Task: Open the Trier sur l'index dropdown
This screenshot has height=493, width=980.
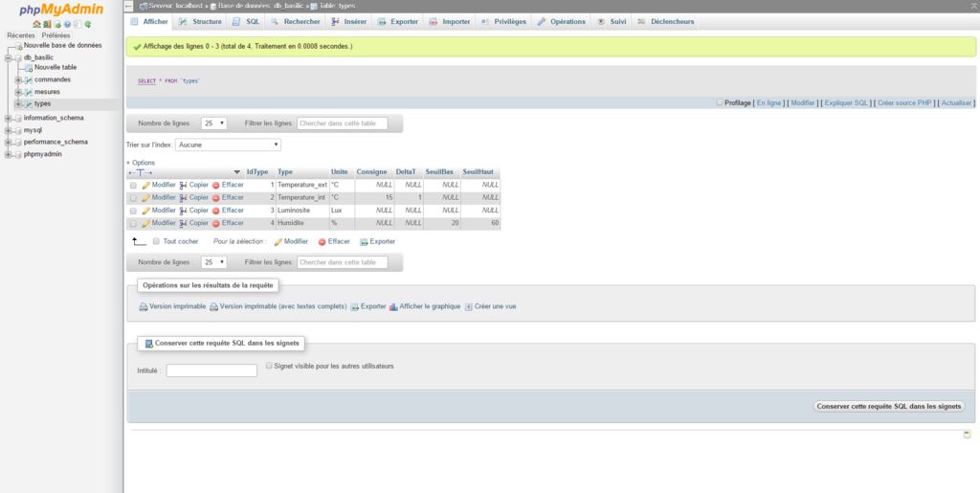Action: tap(228, 145)
